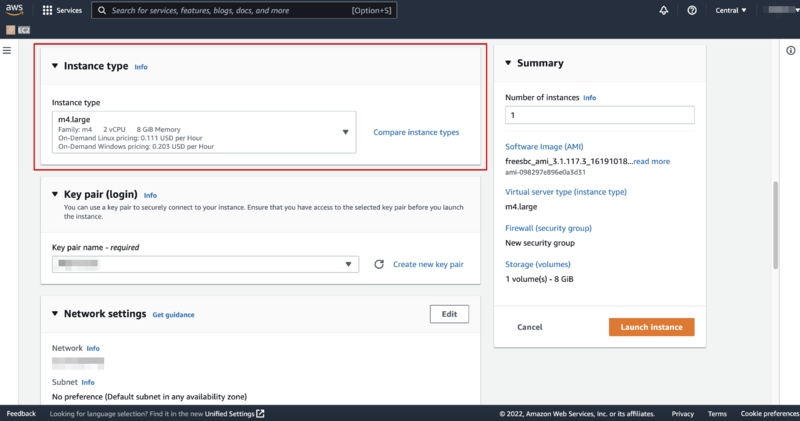Collapse the Summary panel

[x=508, y=63]
